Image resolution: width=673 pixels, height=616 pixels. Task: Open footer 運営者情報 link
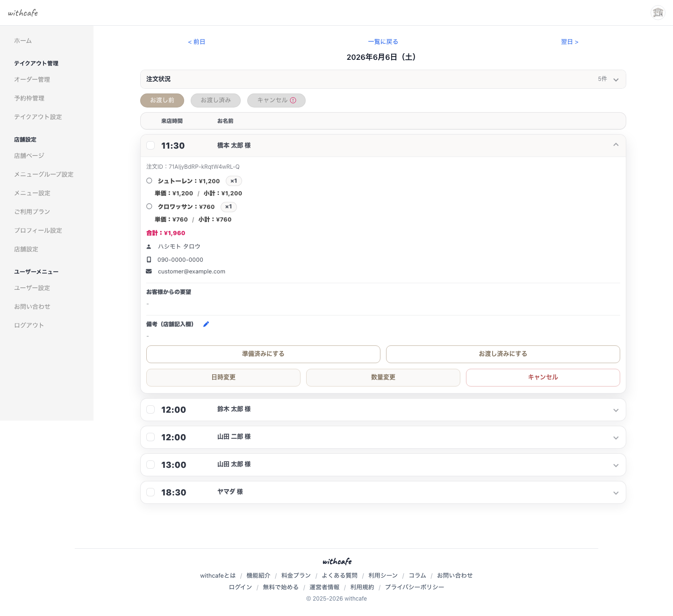pos(324,587)
